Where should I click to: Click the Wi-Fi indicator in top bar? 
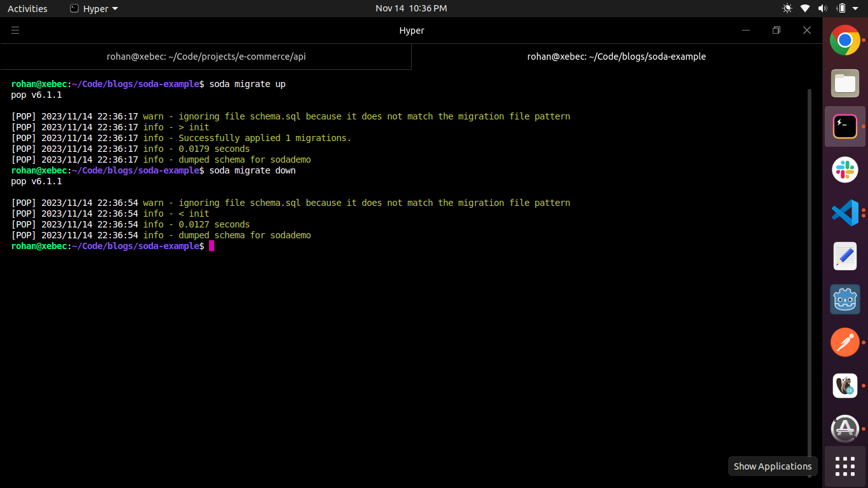[805, 8]
